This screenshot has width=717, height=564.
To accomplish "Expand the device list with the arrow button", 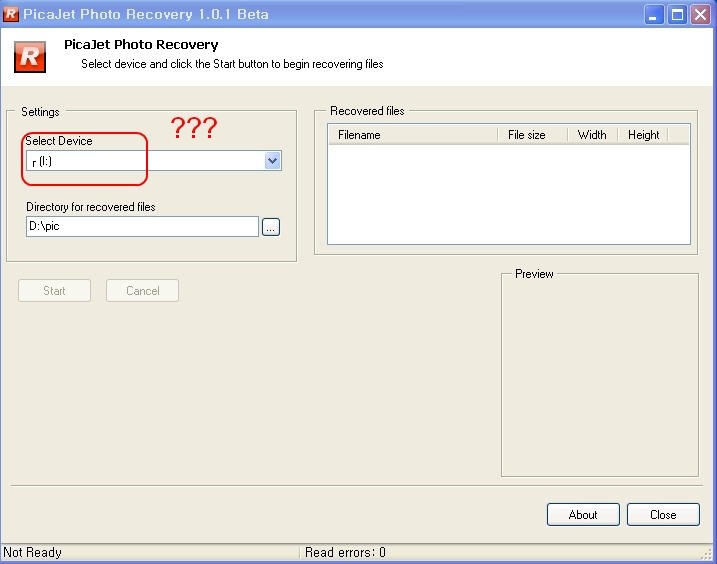I will point(272,161).
